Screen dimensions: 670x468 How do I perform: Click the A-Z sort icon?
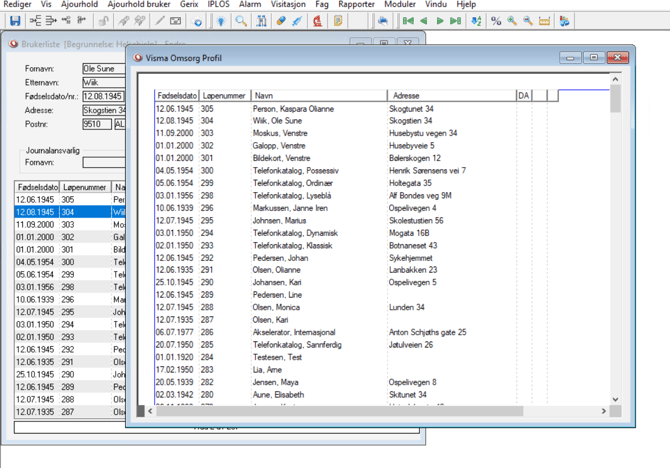(x=476, y=20)
